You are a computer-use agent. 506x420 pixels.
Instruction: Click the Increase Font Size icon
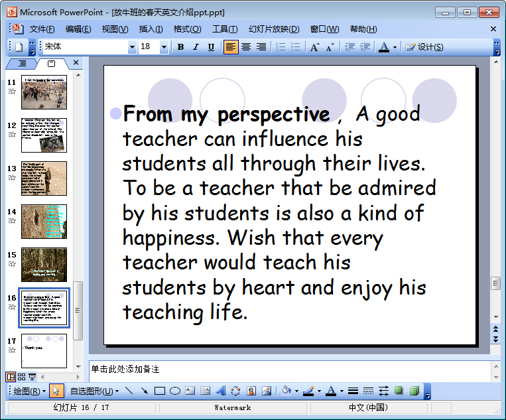(x=314, y=47)
